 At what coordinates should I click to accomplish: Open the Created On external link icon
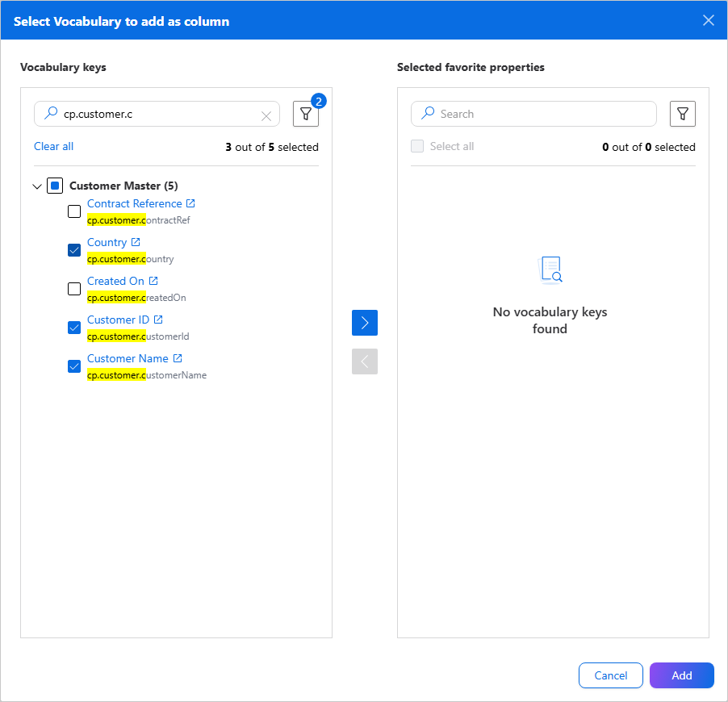click(153, 281)
